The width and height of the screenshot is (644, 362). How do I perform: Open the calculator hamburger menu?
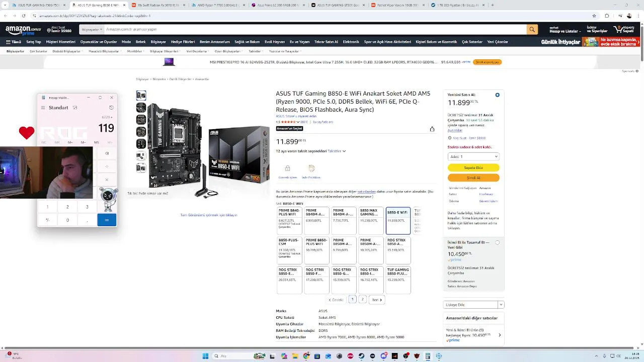[44, 108]
